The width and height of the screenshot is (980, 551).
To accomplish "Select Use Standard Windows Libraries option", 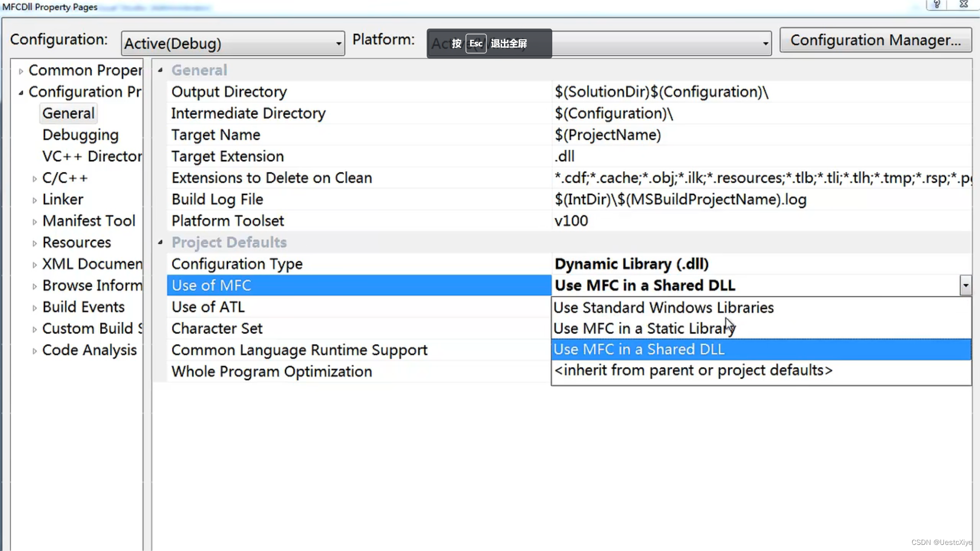I will click(664, 308).
